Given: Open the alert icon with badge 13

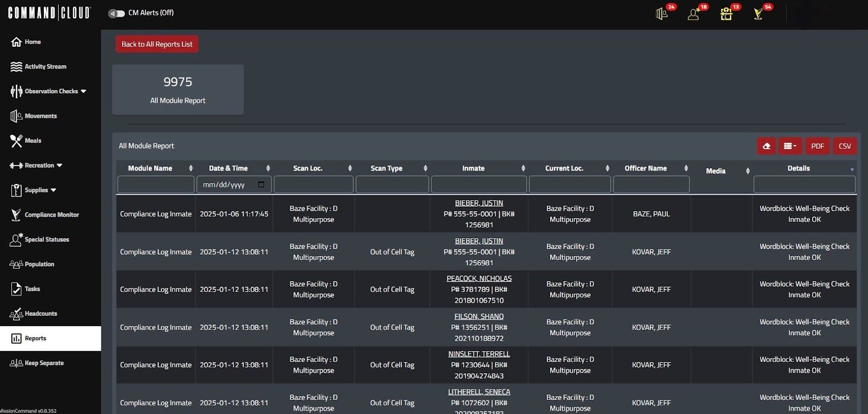Looking at the screenshot, I should point(726,14).
